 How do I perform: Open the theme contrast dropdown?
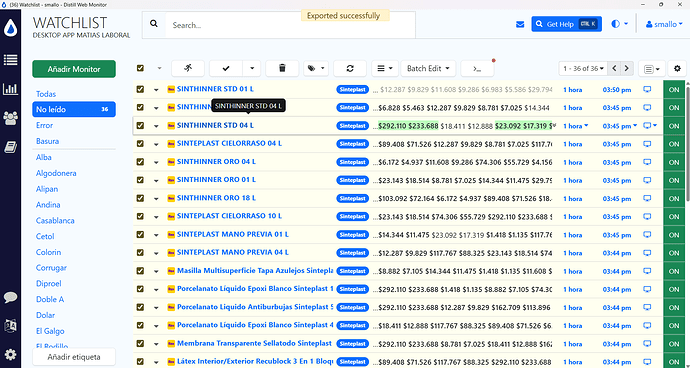coord(620,24)
